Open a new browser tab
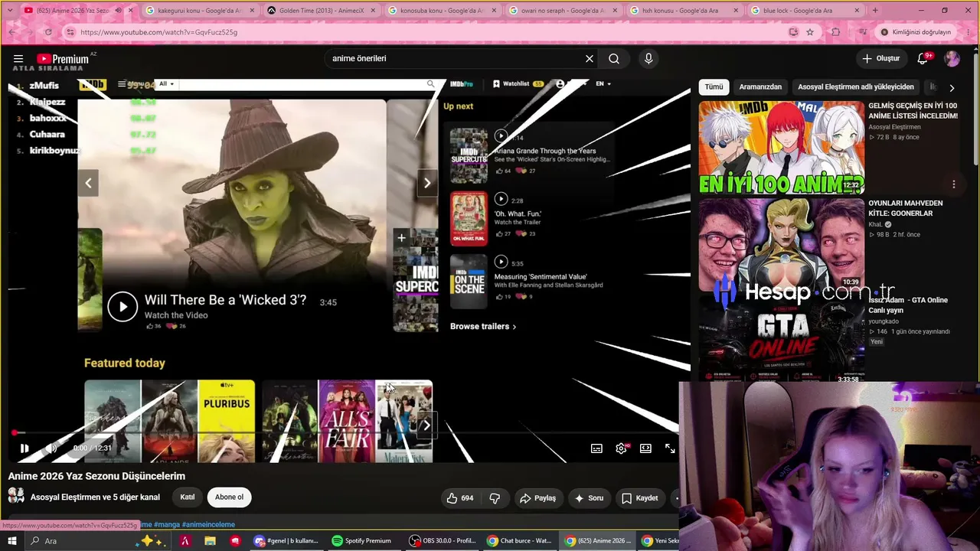 pyautogui.click(x=875, y=11)
